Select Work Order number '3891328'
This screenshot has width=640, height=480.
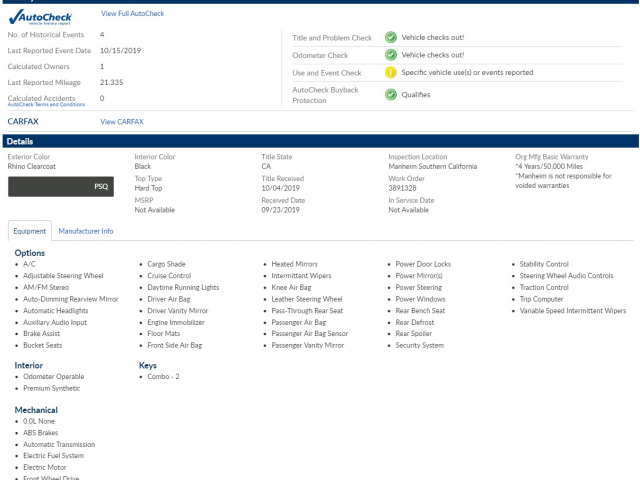[x=402, y=188]
